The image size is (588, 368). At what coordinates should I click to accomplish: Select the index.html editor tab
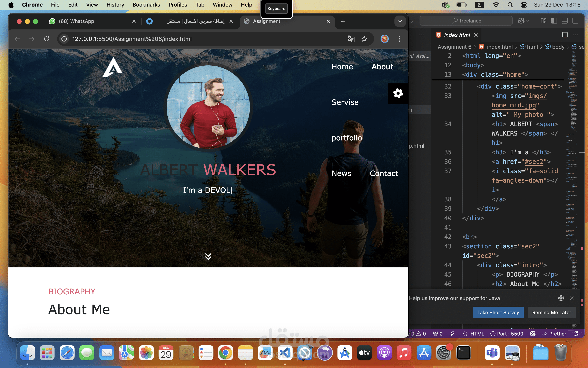click(457, 35)
